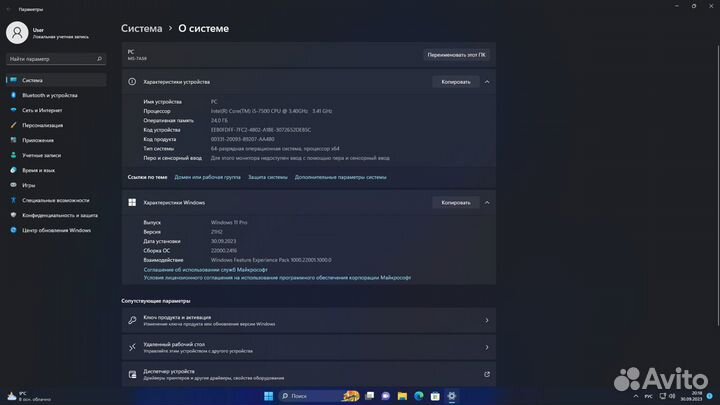Open the Windows Start menu
This screenshot has height=405, width=720.
coord(269,396)
